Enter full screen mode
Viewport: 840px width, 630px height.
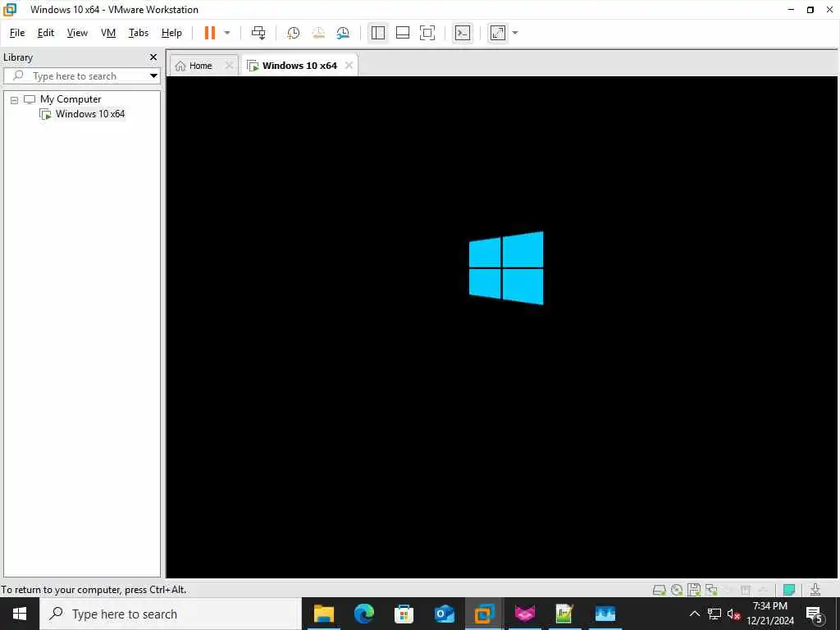(427, 33)
